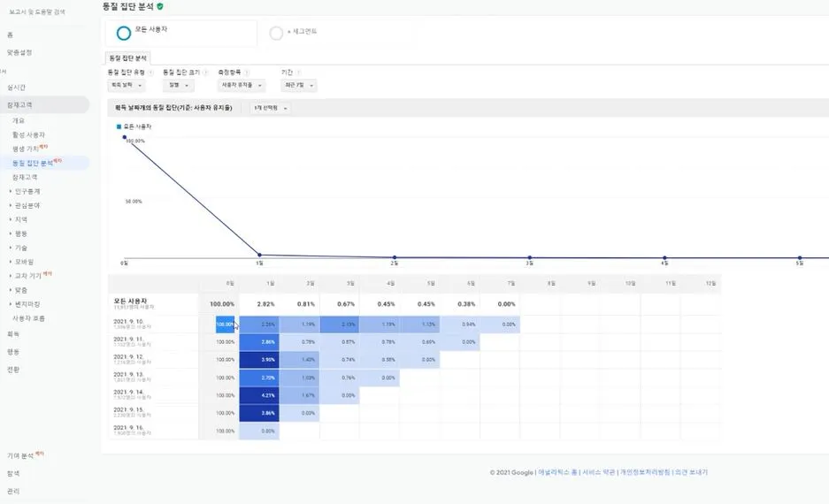Click the 2.86% cell for 2021. 9. 11.

pos(259,342)
